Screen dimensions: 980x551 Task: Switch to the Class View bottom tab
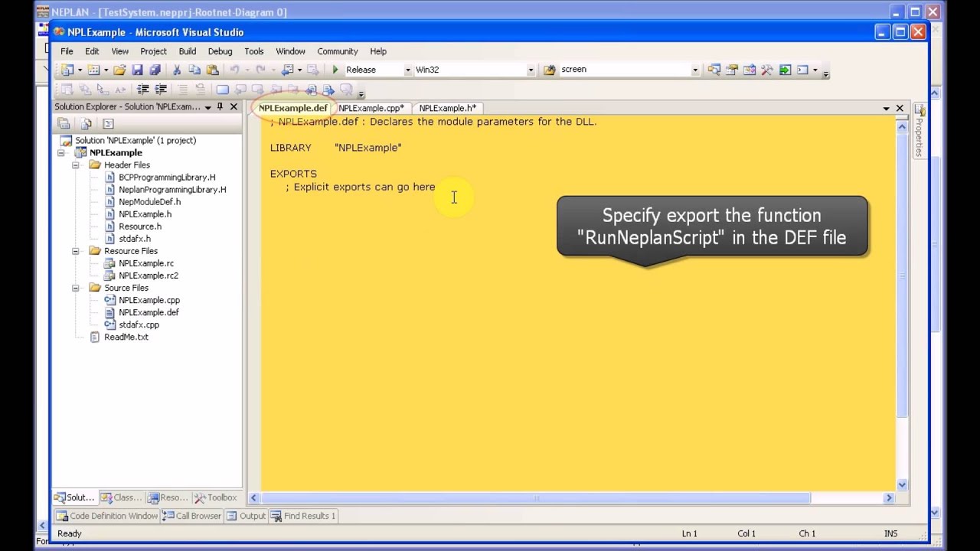tap(122, 497)
